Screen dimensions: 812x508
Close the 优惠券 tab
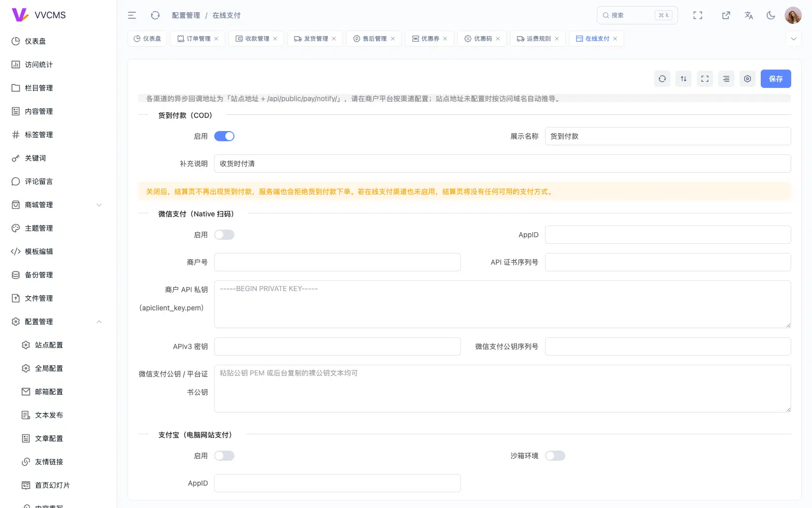click(445, 39)
